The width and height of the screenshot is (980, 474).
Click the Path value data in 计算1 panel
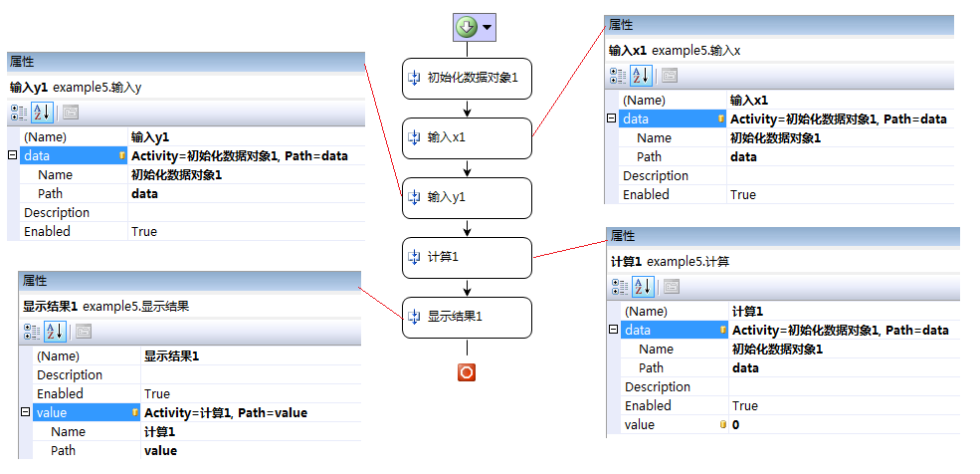tap(845, 368)
